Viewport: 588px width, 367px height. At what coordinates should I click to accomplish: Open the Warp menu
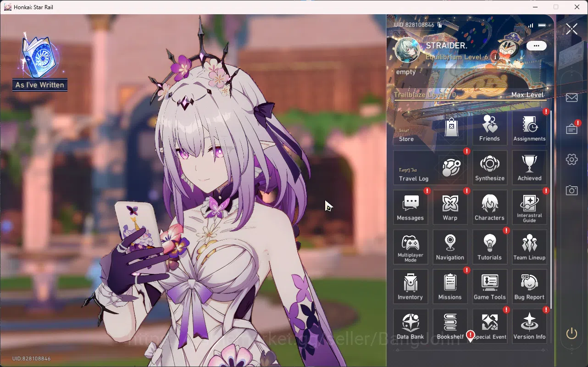click(450, 207)
